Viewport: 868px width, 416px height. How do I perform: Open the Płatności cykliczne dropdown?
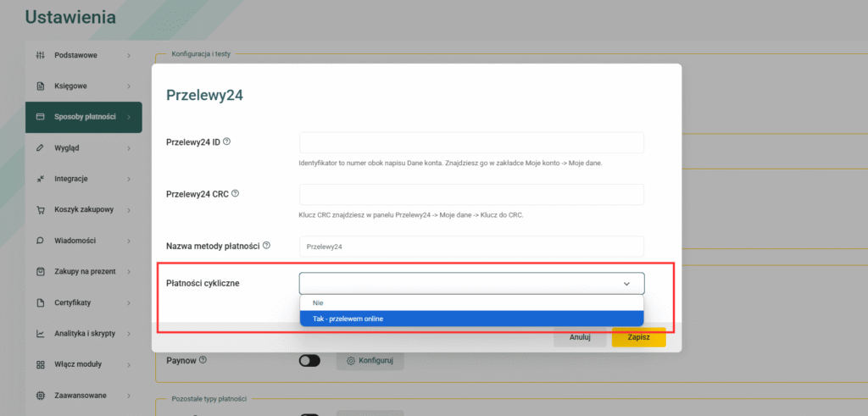tap(471, 283)
